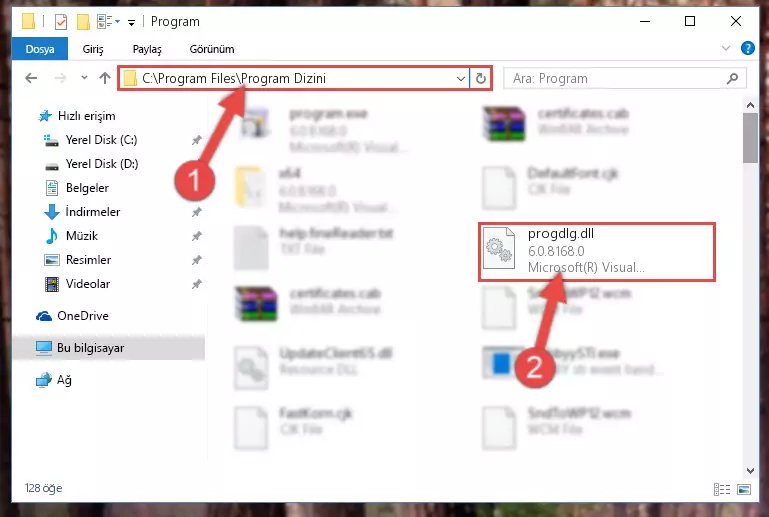769x517 pixels.
Task: Click the Ara: Program search field
Action: [x=616, y=78]
